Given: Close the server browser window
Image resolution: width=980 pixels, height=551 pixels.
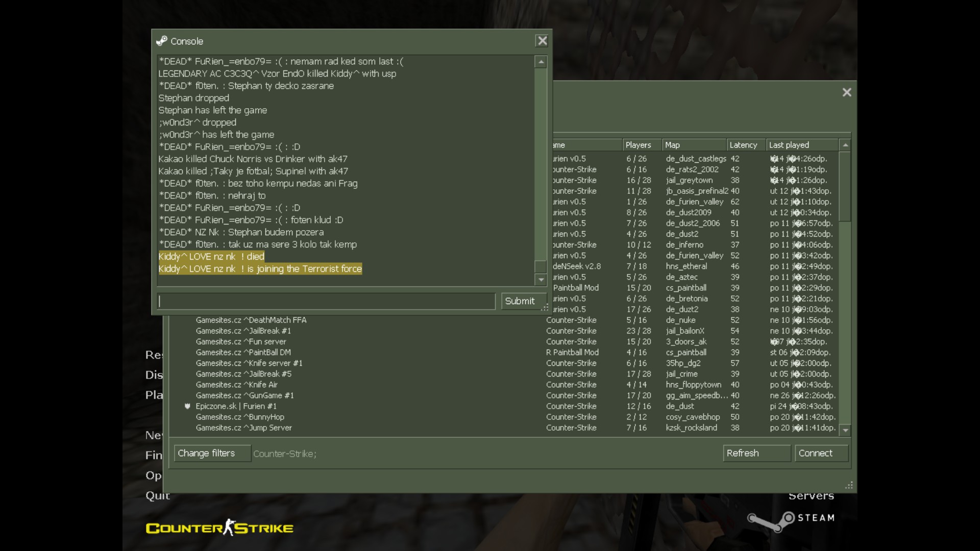Looking at the screenshot, I should 847,92.
